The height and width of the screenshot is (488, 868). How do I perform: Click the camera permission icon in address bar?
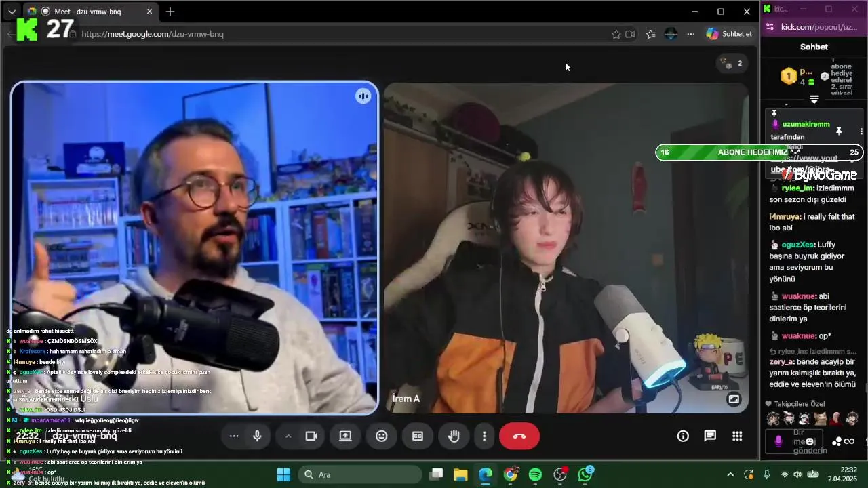coord(630,34)
